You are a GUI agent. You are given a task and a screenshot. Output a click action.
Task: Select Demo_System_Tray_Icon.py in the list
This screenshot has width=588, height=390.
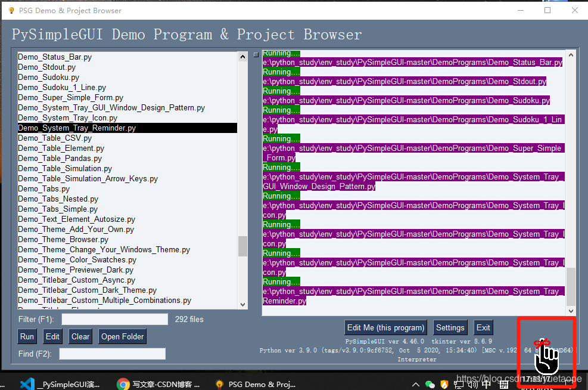(127, 118)
